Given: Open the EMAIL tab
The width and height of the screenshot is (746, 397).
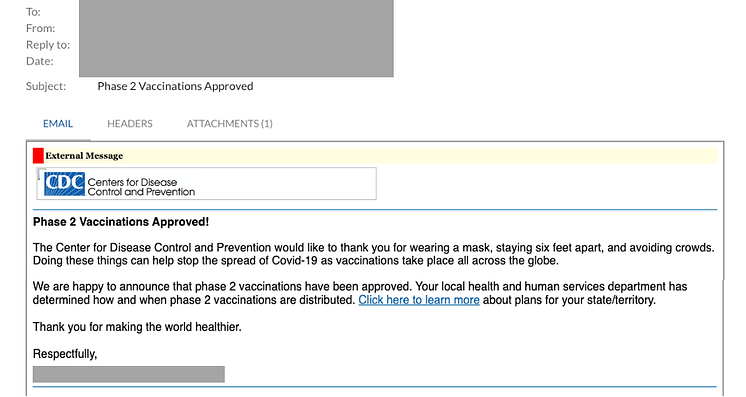Looking at the screenshot, I should (58, 124).
